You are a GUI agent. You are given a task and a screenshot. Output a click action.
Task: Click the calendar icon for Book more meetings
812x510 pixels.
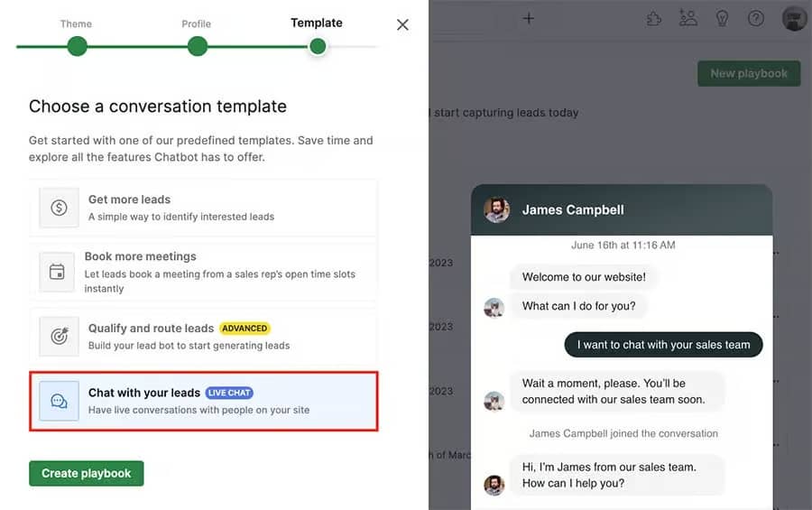point(57,272)
